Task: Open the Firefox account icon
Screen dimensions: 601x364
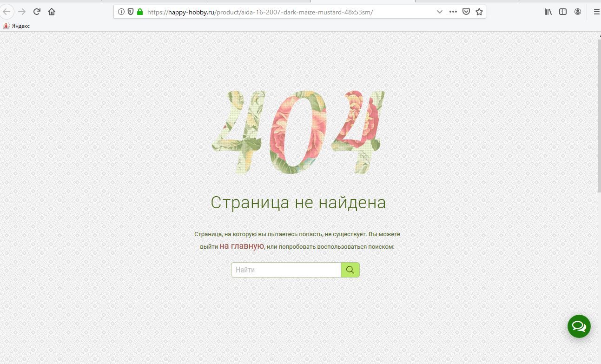Action: coord(578,12)
